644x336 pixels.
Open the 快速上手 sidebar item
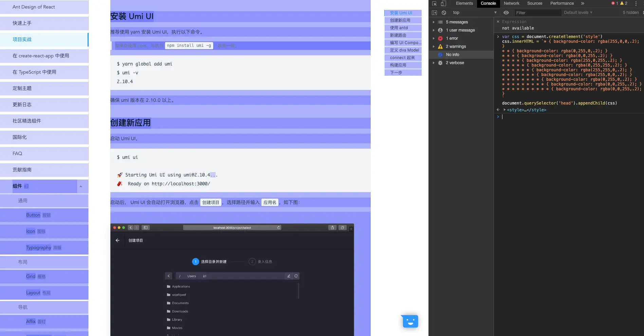click(x=44, y=23)
